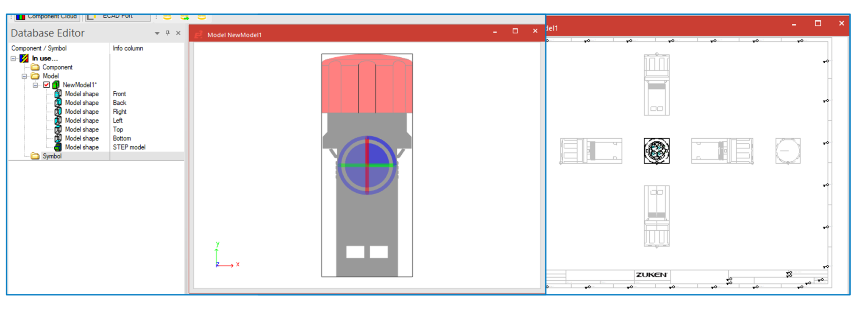
Task: Collapse the Model folder node
Action: click(x=25, y=76)
